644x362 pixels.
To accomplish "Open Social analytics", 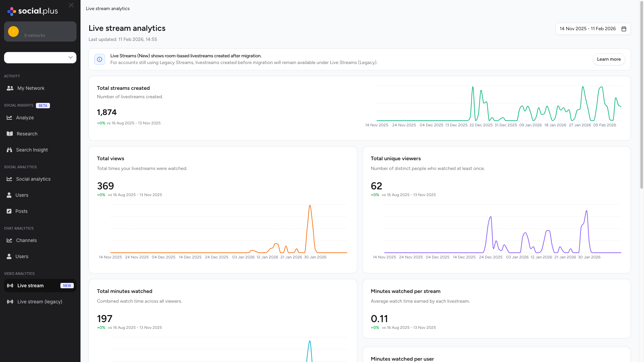I will click(33, 179).
